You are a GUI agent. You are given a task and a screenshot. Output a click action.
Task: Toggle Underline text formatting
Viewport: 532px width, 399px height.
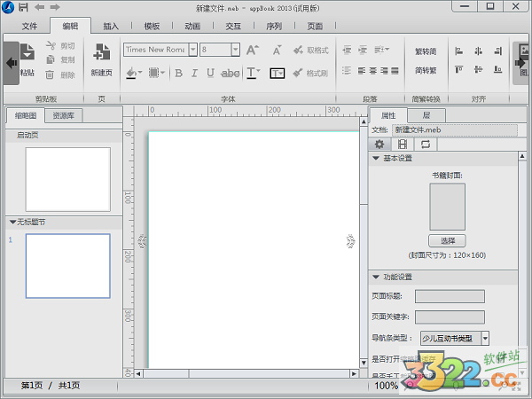209,74
